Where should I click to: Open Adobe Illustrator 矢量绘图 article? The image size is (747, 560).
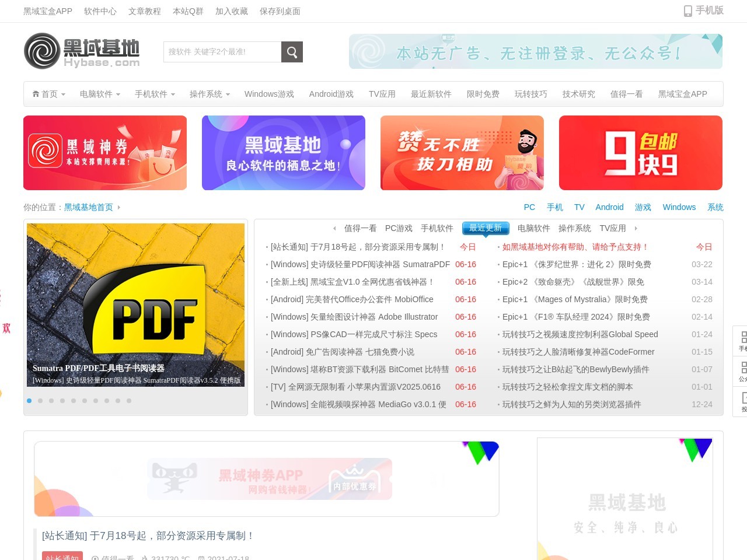(x=354, y=317)
